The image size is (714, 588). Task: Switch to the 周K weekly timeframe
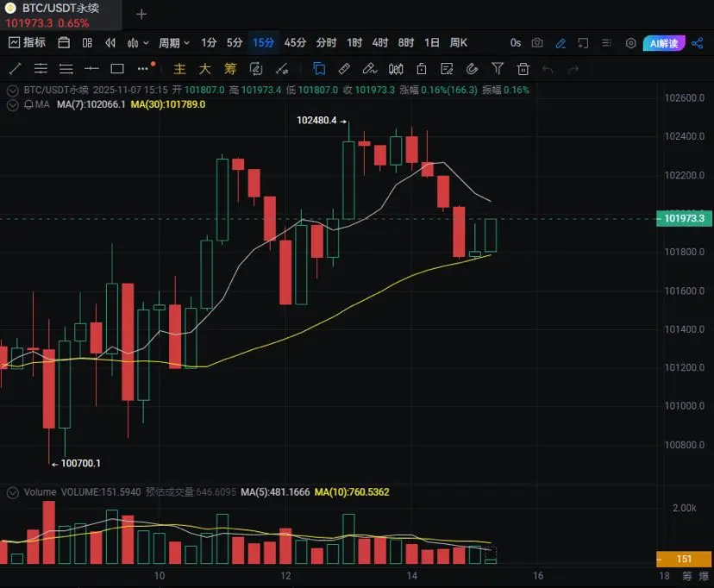[459, 43]
